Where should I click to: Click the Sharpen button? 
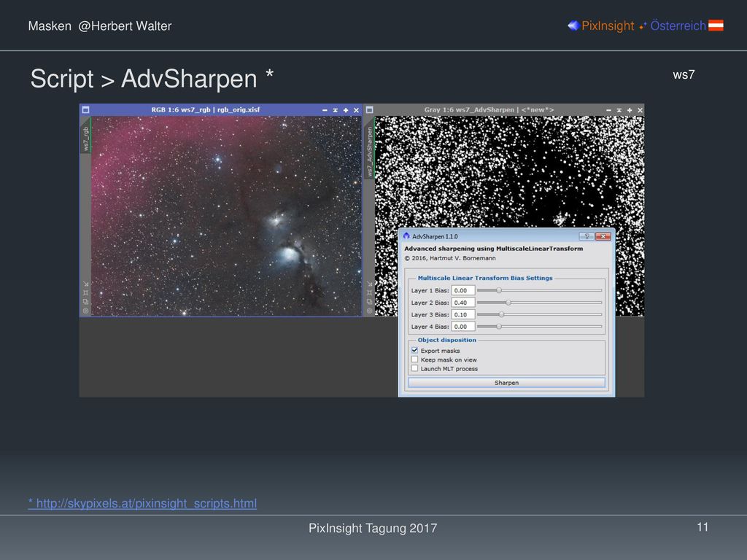tap(506, 383)
